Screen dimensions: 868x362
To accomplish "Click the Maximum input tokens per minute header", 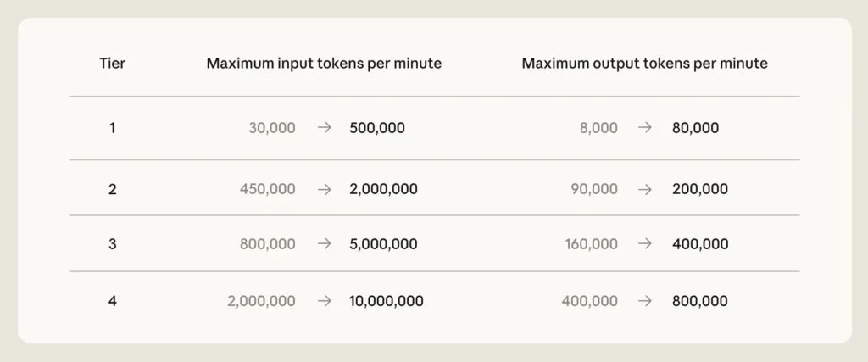I will pos(324,64).
